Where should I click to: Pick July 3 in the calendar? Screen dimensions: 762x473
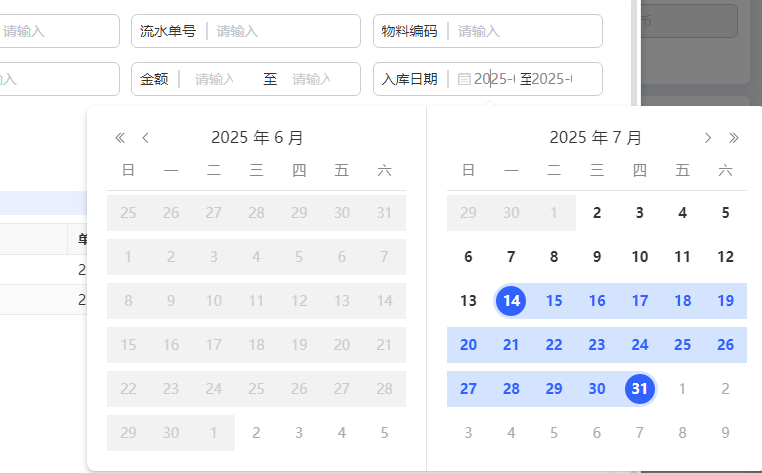[640, 213]
